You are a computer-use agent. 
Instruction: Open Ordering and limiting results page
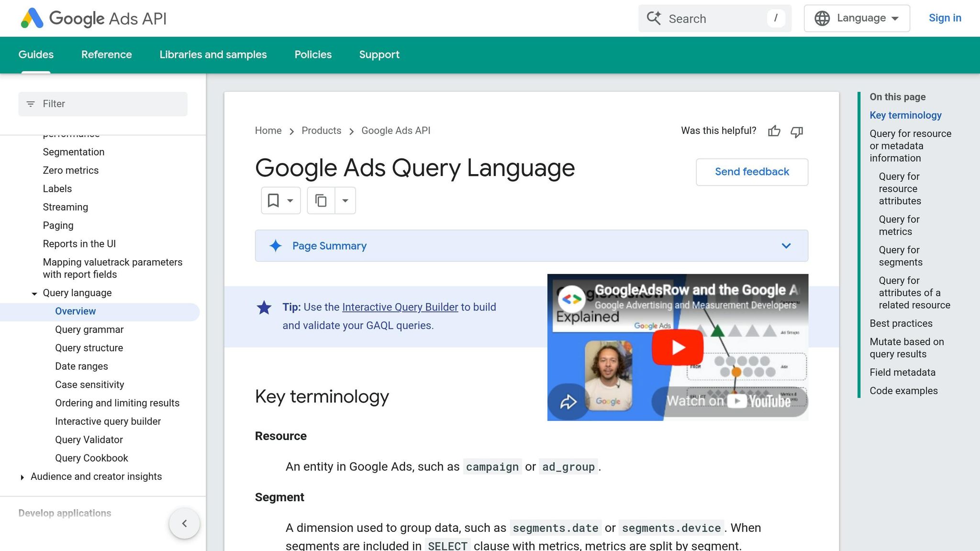[117, 403]
